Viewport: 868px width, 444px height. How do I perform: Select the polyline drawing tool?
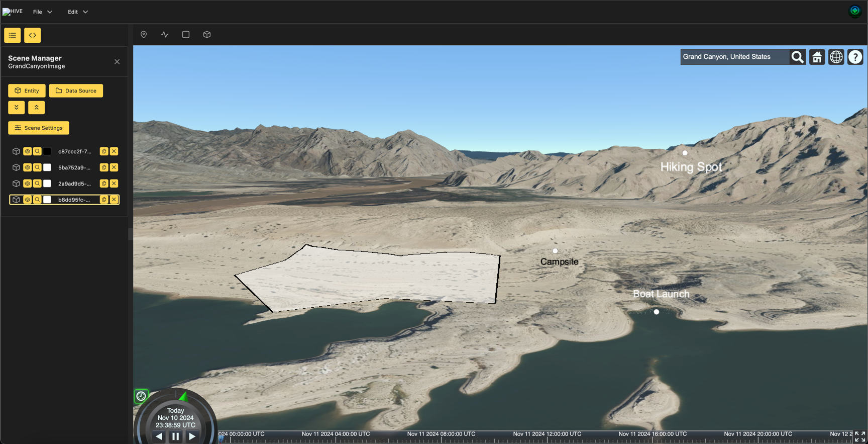[x=165, y=35]
